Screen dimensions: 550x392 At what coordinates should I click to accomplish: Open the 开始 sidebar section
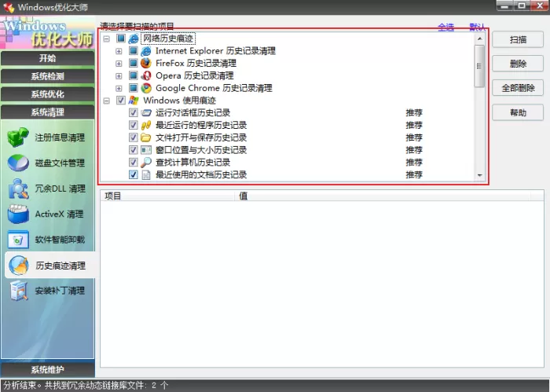point(47,58)
